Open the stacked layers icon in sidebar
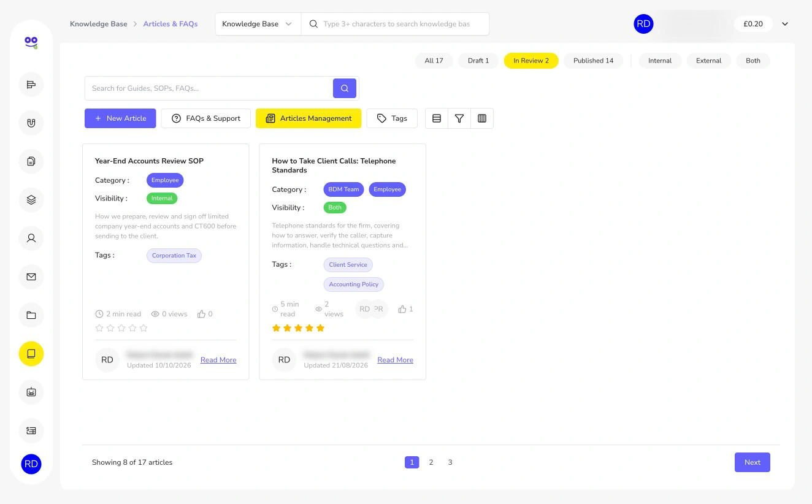812x504 pixels. [x=31, y=200]
